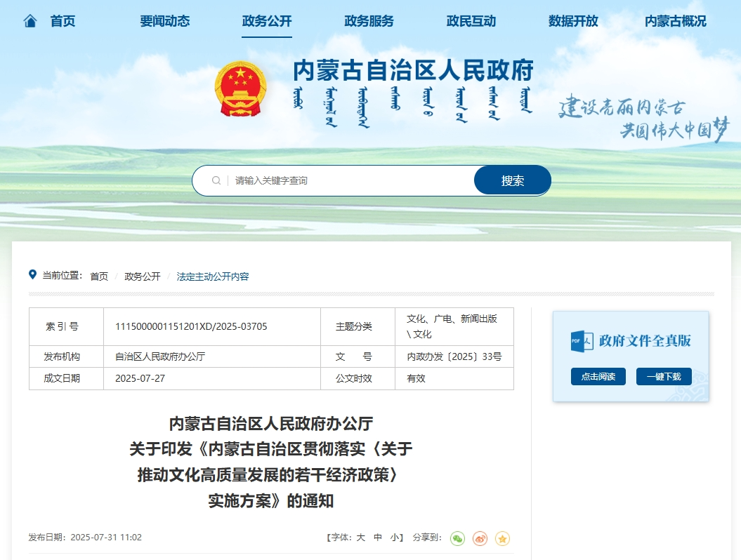The width and height of the screenshot is (741, 560).
Task: Open 政民互动 navigation item
Action: click(471, 21)
